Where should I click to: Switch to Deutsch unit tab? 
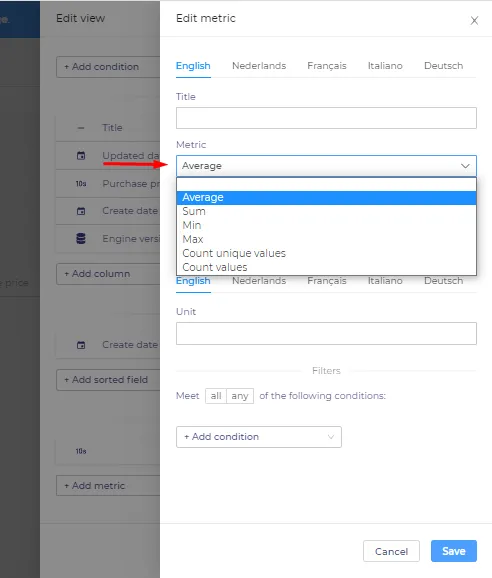pyautogui.click(x=443, y=281)
